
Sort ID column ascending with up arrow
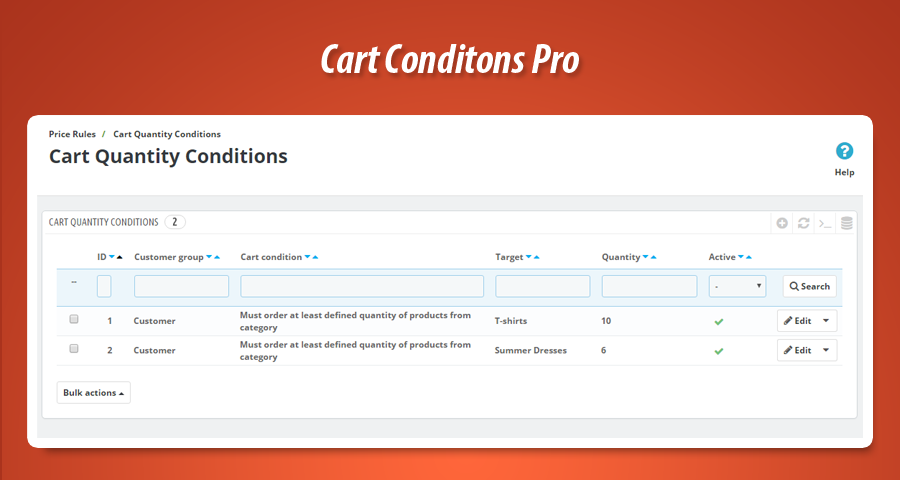coord(120,257)
